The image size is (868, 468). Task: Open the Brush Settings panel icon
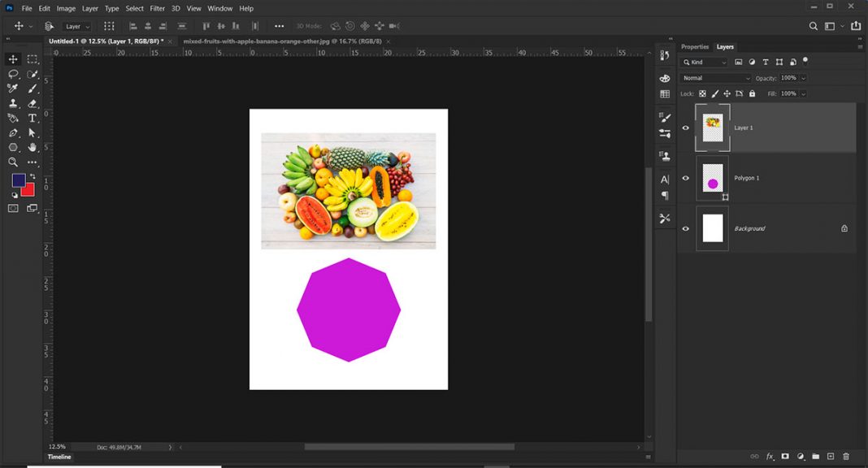[x=664, y=118]
